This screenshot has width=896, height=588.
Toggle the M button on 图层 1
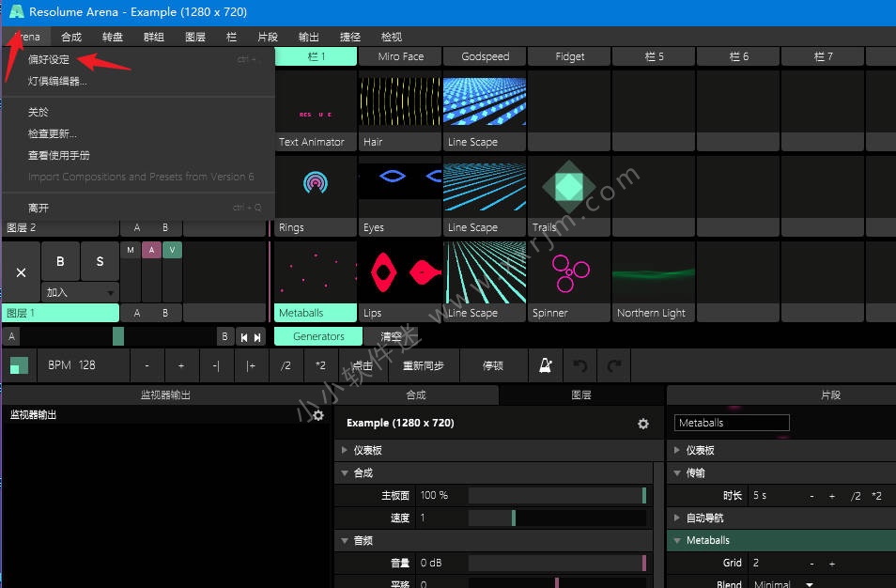(131, 250)
